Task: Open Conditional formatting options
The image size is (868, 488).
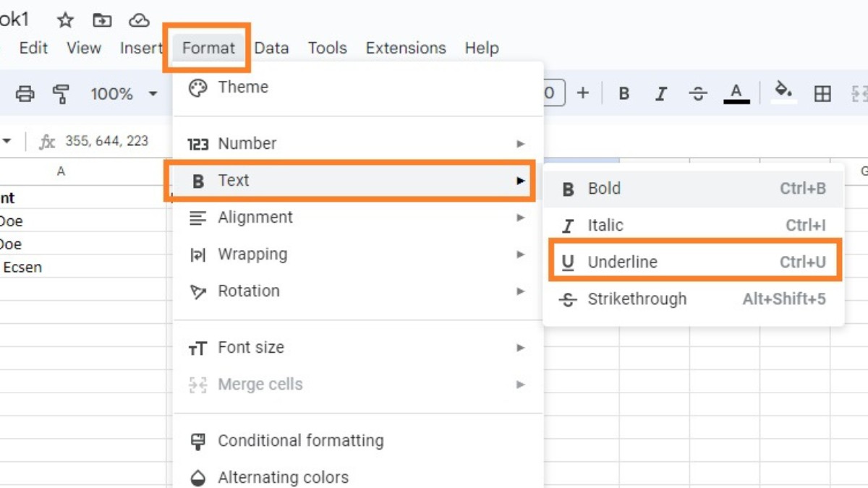Action: 300,441
